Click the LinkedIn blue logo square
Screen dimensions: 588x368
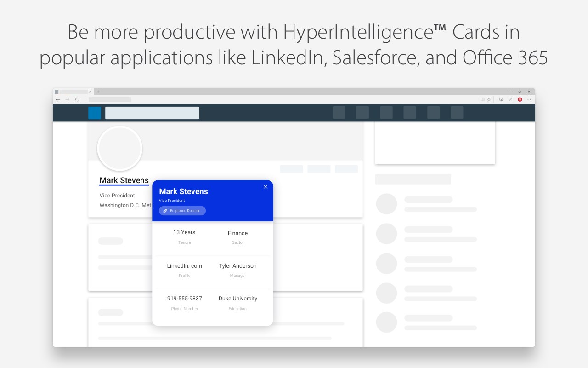tap(95, 113)
